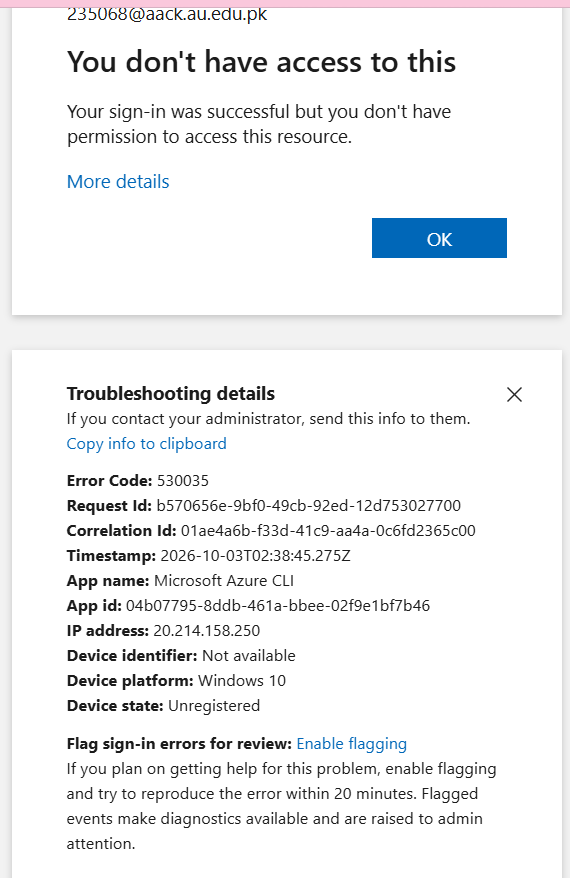
Task: Click the Timestamp value 2026-10-03T02:38:45.275Z
Action: point(255,555)
